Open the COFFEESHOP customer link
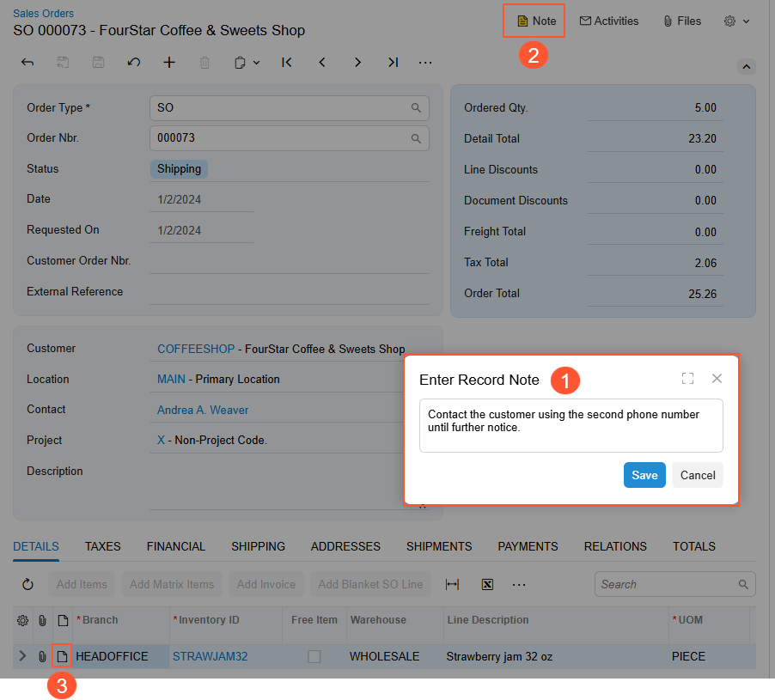This screenshot has height=700, width=775. point(195,349)
